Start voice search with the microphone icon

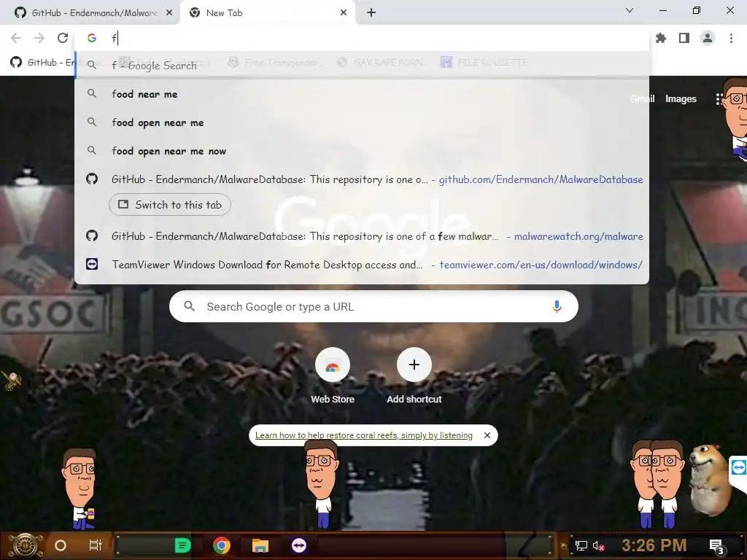(557, 307)
